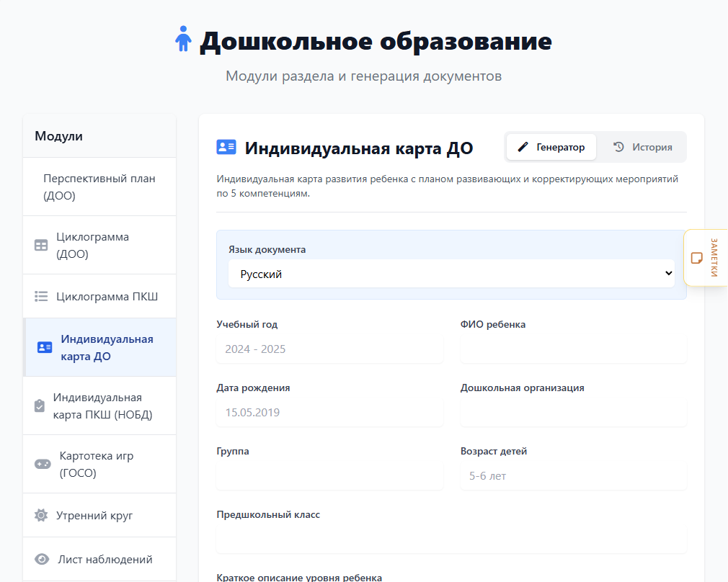The width and height of the screenshot is (728, 582).
Task: Open the Язык документа dropdown
Action: [x=451, y=274]
